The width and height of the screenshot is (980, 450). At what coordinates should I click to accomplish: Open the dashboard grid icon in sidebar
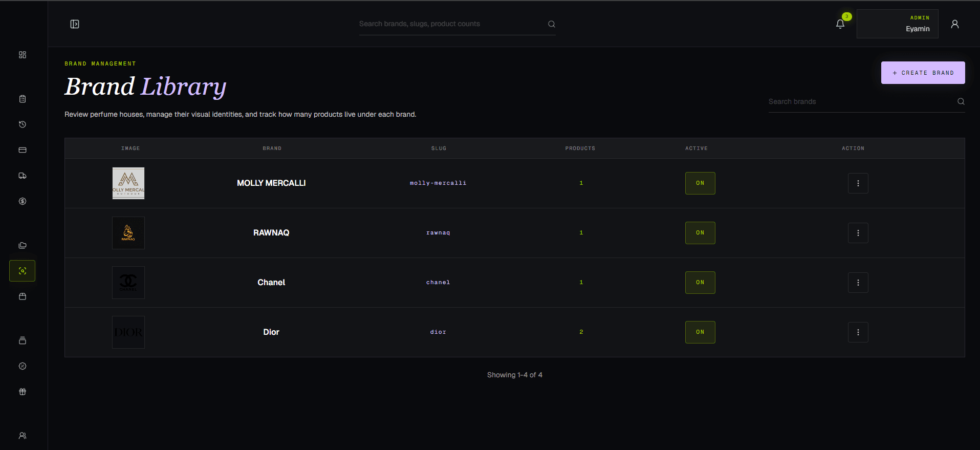tap(23, 55)
